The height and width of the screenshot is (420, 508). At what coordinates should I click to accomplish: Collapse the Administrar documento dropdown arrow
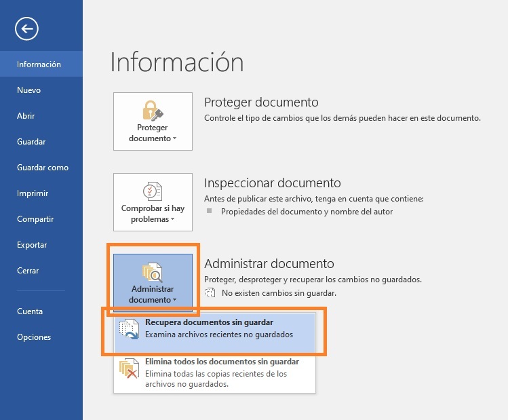pos(174,300)
